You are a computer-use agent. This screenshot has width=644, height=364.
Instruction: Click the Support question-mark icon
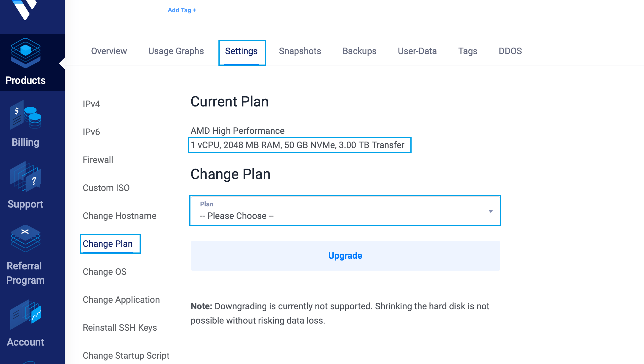coord(26,177)
